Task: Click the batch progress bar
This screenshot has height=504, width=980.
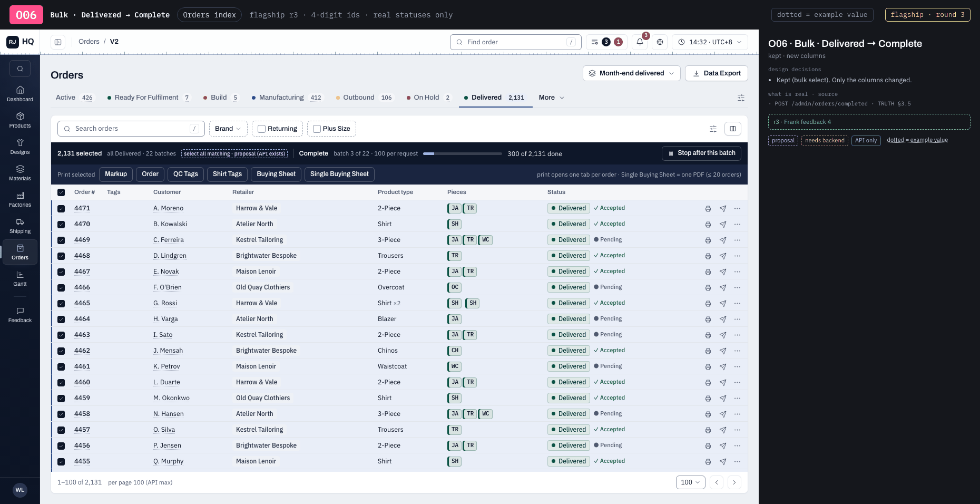Action: (463, 154)
